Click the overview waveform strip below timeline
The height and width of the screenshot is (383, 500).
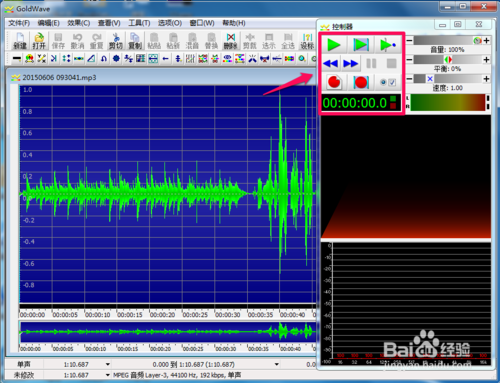coord(167,332)
